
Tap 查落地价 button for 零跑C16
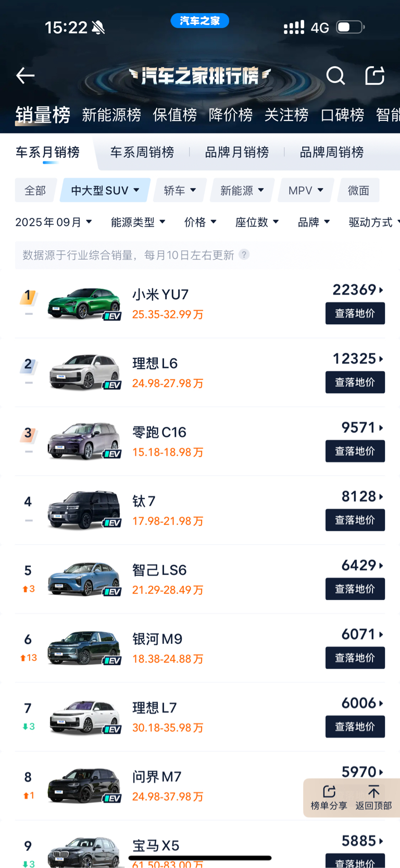pos(355,451)
